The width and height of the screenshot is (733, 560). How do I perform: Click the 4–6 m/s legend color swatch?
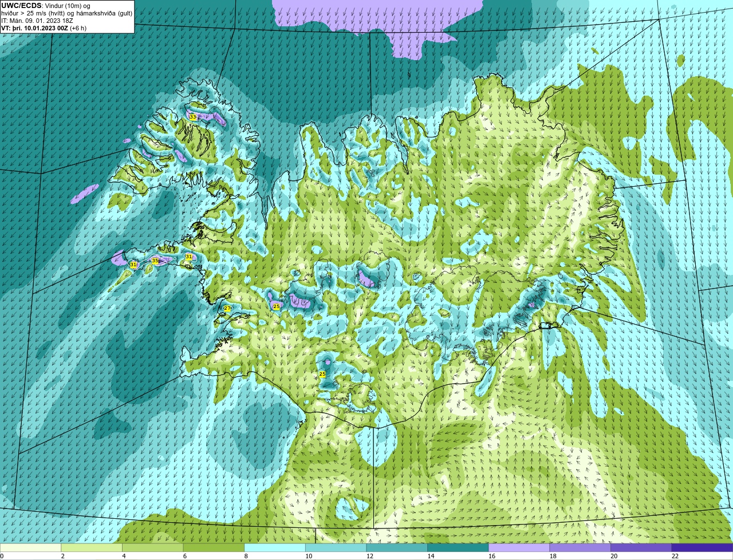pos(153,547)
